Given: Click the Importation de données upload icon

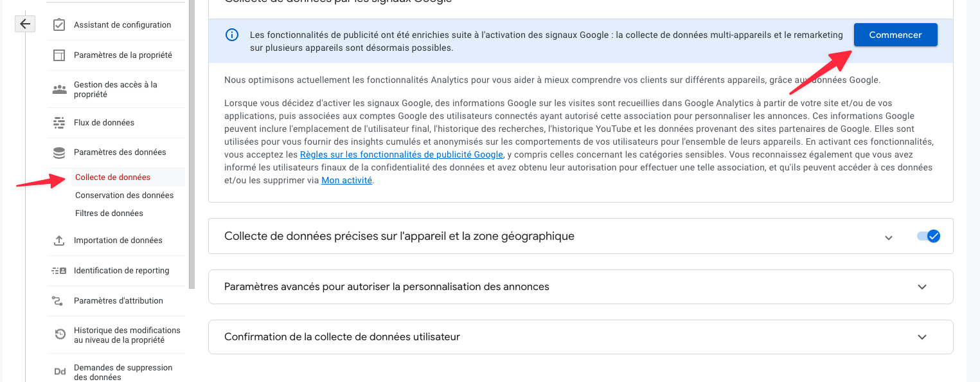Looking at the screenshot, I should [59, 241].
